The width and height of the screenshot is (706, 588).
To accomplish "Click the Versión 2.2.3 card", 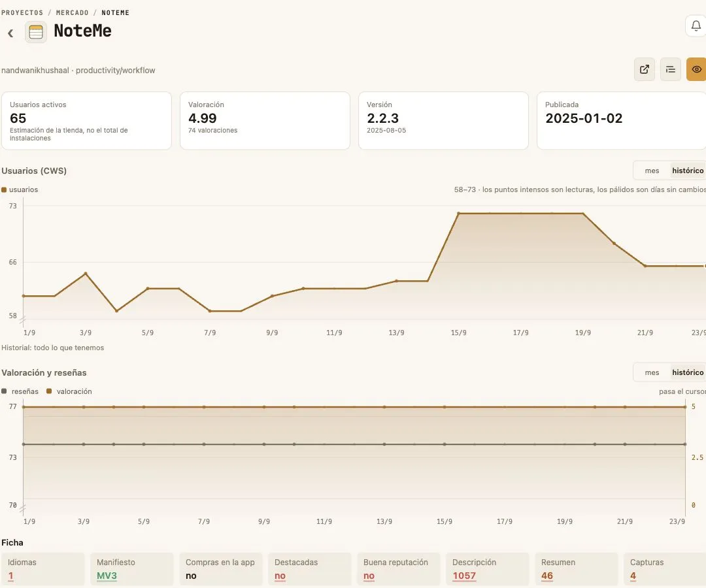I will coord(443,121).
